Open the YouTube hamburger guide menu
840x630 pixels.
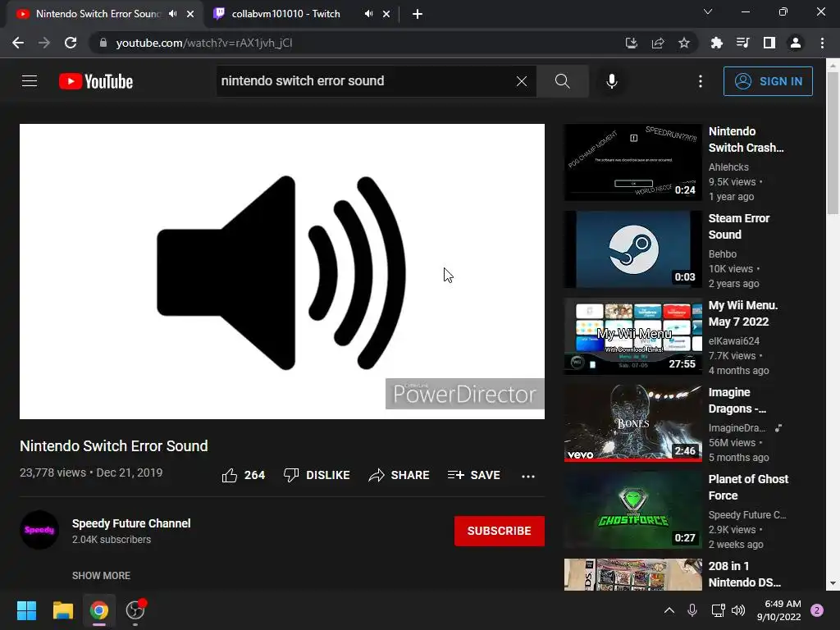click(30, 81)
